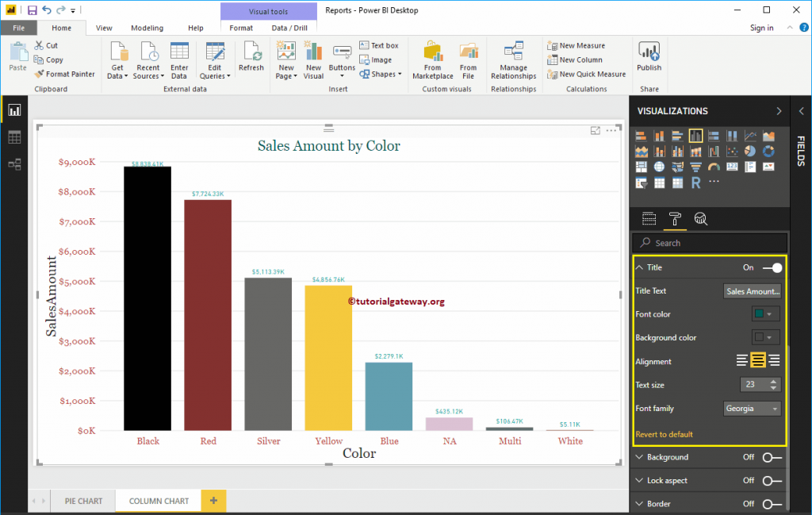Viewport: 812px width, 515px height.
Task: Select the gauge visualization icon
Action: click(714, 167)
